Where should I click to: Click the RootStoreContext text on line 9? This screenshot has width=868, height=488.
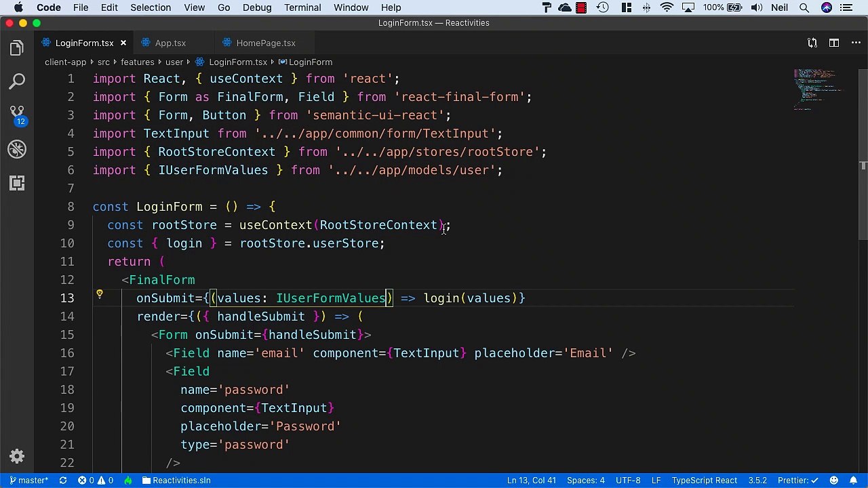pyautogui.click(x=378, y=225)
